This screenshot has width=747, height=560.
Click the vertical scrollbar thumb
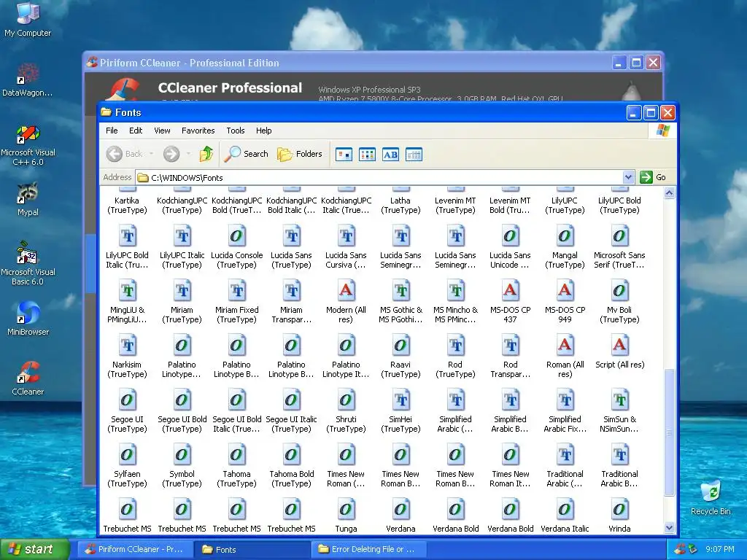[x=670, y=432]
